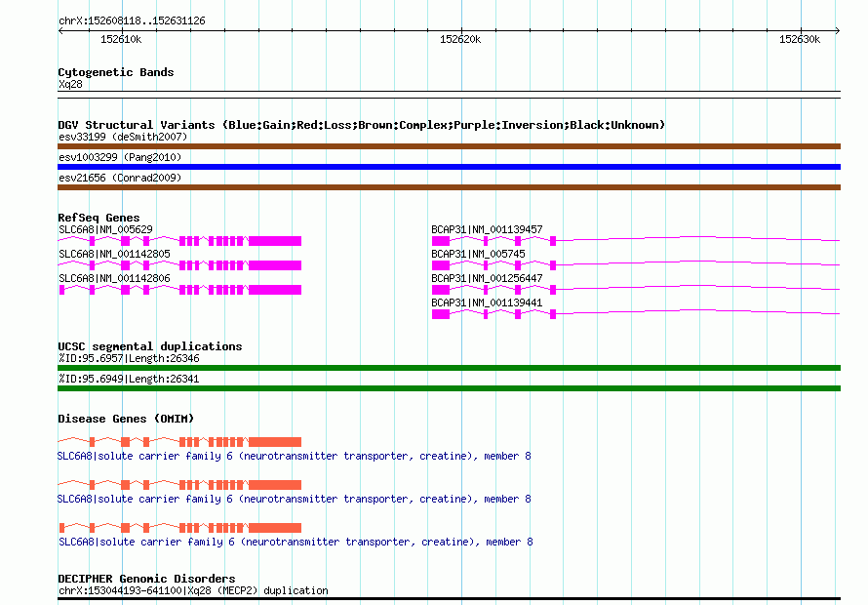The width and height of the screenshot is (868, 605).
Task: Click the first large exon of BCAP31 NM_001139457
Action: [x=441, y=241]
